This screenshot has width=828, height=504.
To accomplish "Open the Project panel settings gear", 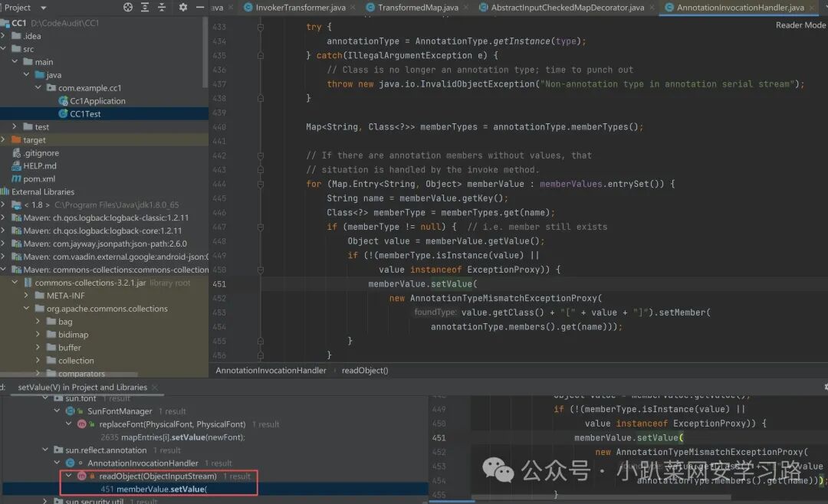I will [x=182, y=8].
